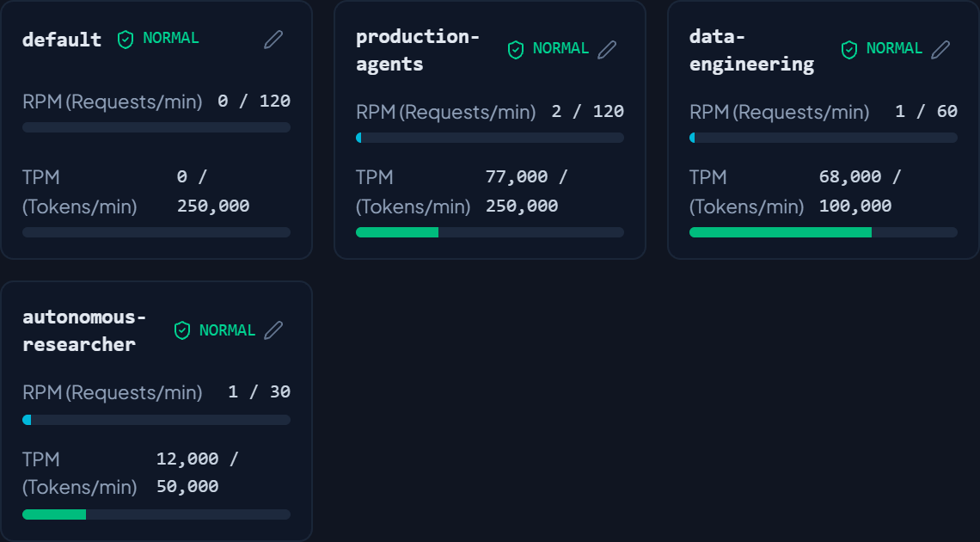Edit the autonomous-researcher rate limit card
980x542 pixels.
pos(273,330)
